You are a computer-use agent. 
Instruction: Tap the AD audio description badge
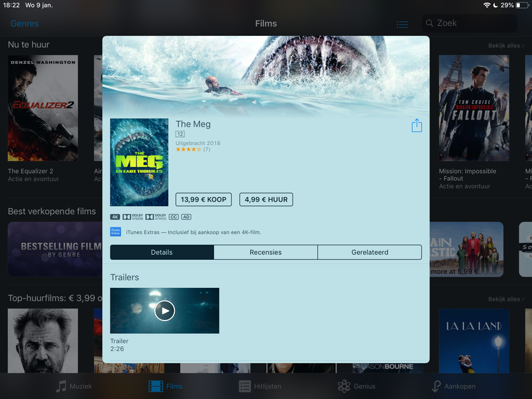[186, 217]
